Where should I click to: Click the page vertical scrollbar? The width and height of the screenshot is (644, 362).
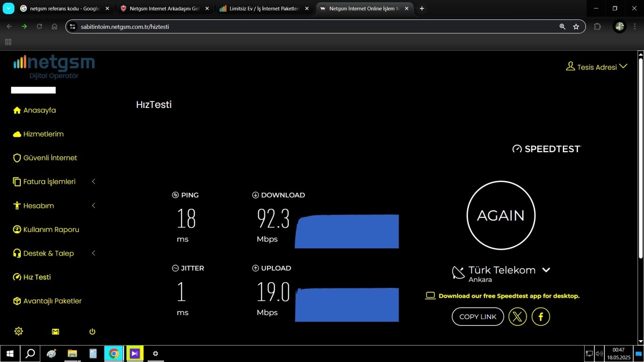[641, 157]
